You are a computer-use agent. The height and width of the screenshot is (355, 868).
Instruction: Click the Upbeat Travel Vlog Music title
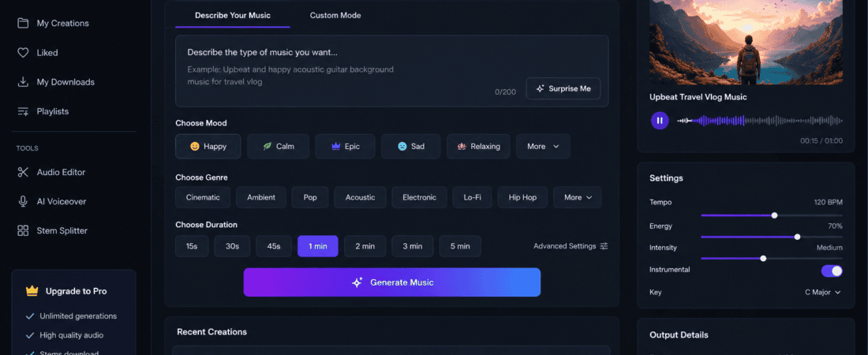click(x=698, y=97)
